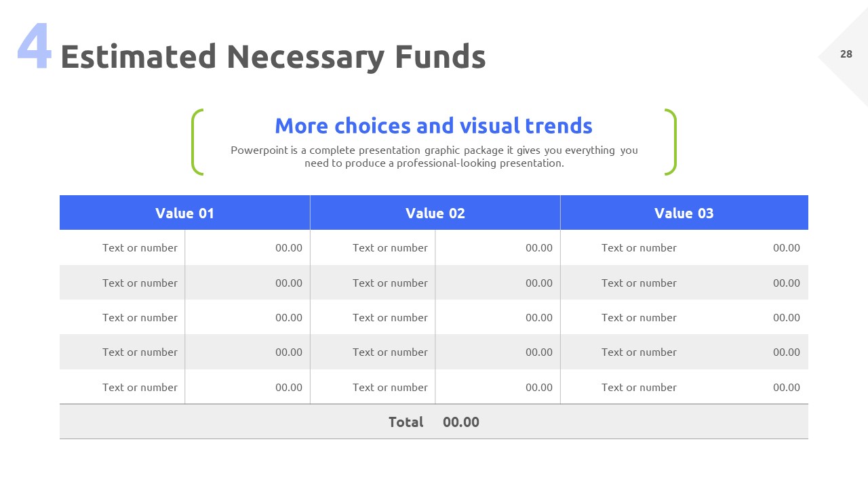The image size is (868, 488).
Task: Click the "Value 01" column header
Action: tap(184, 213)
